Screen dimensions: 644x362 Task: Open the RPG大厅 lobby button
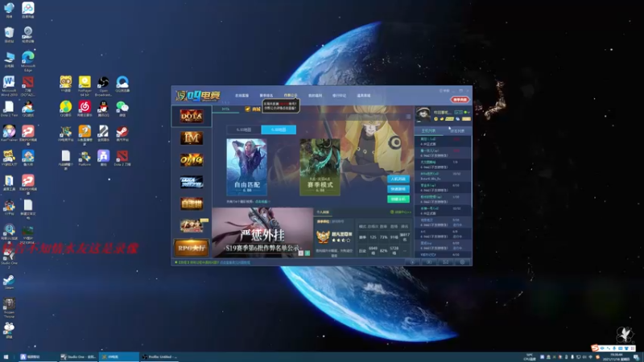[192, 248]
